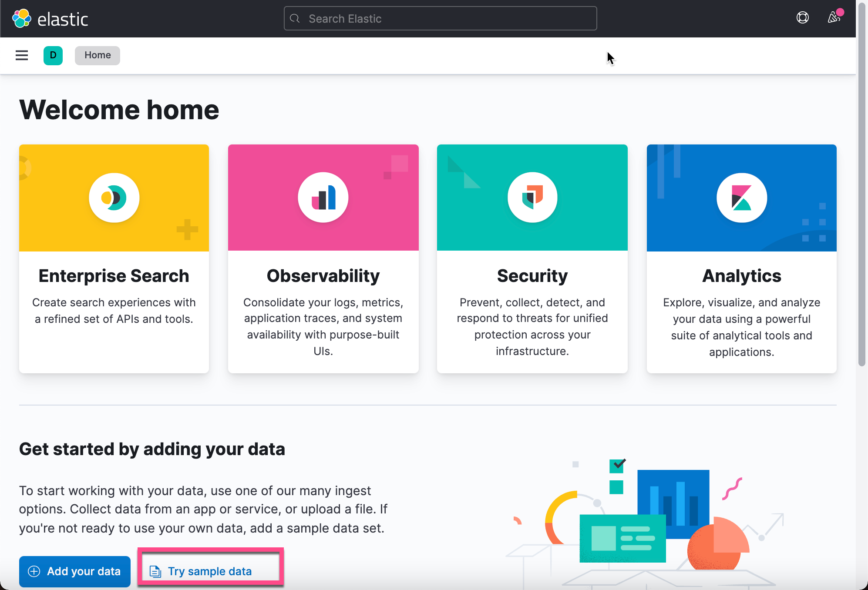Open the Enterprise Search card title

[114, 276]
